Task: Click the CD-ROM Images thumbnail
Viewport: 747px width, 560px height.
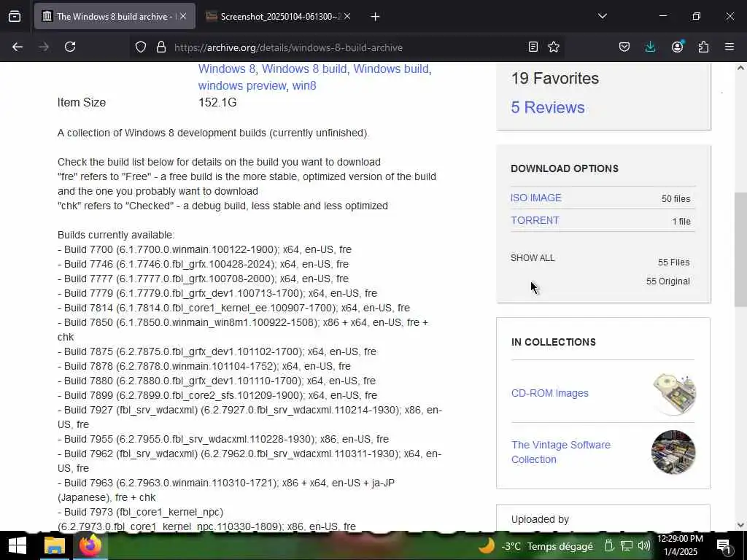Action: pos(674,393)
